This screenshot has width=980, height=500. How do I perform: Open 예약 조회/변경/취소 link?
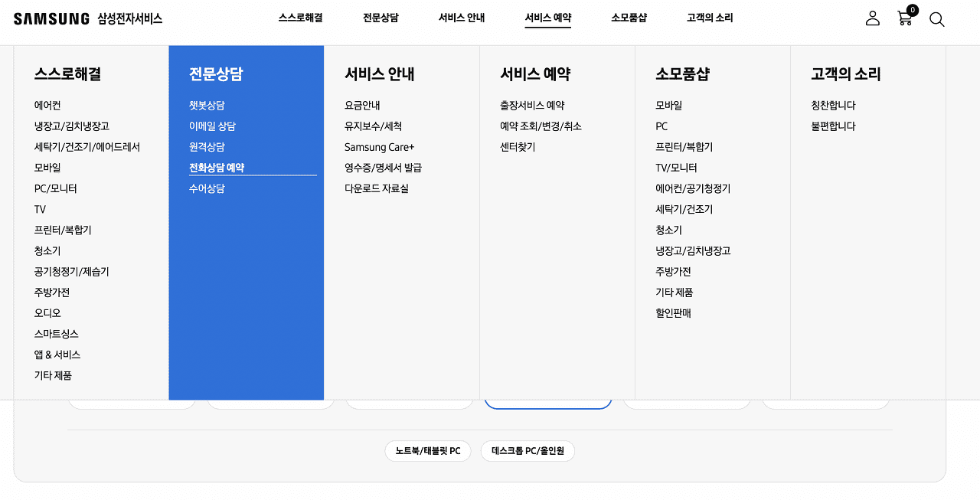[541, 126]
